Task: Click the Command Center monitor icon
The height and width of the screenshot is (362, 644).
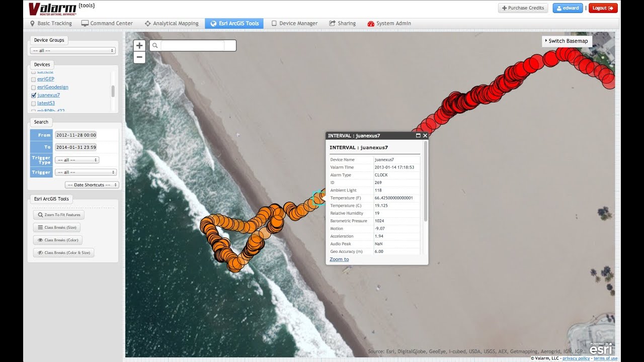Action: pos(85,23)
